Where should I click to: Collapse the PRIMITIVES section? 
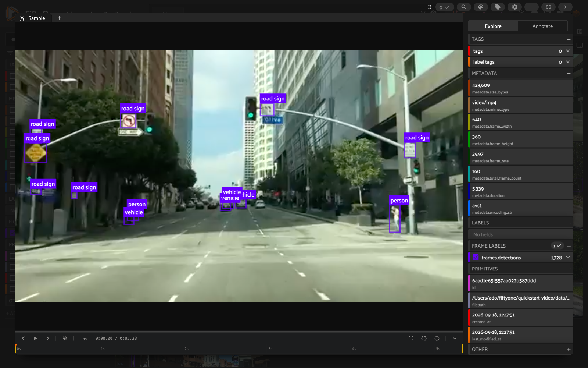pyautogui.click(x=569, y=269)
